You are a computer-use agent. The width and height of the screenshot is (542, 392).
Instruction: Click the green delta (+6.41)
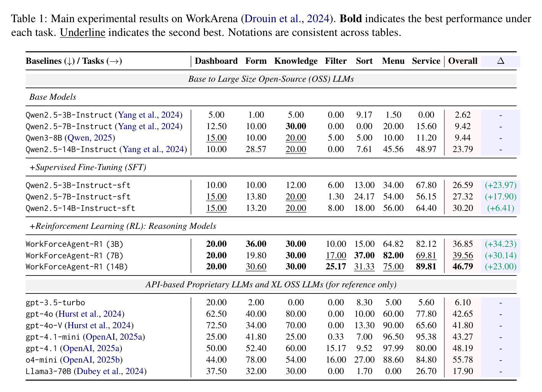(x=501, y=208)
